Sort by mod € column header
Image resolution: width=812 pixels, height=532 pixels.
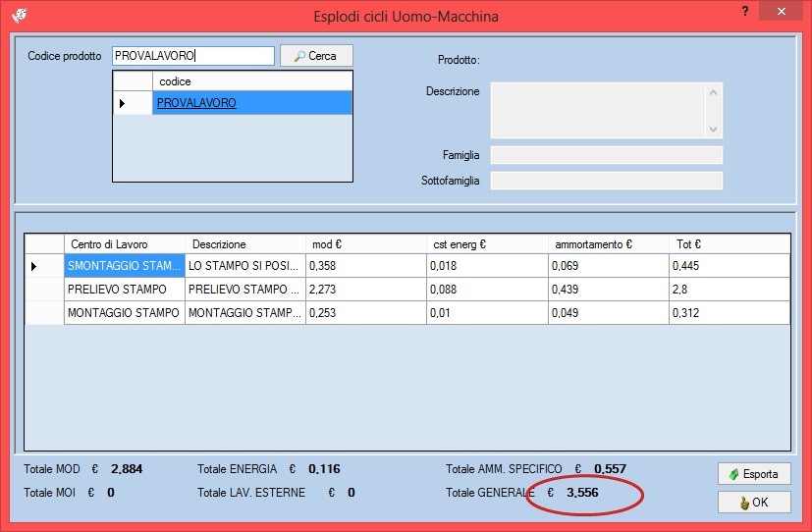tap(365, 244)
